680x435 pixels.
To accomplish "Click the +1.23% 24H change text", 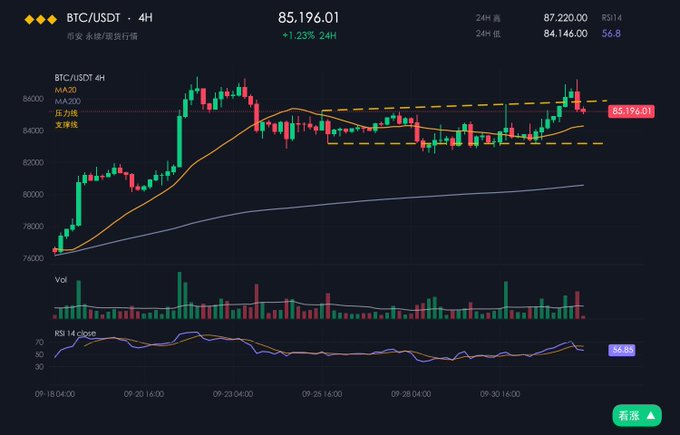I will 309,36.
